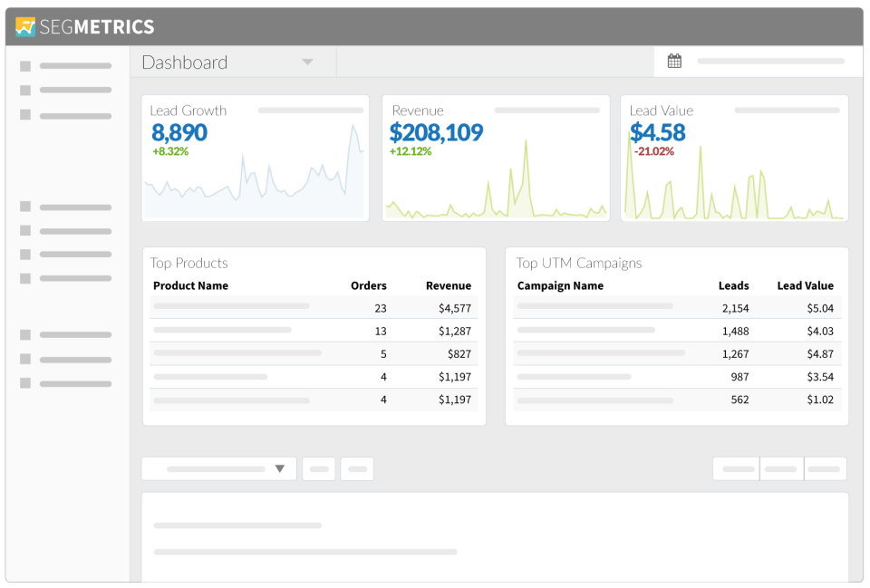Select the first row in Top UTM Campaigns

tap(676, 308)
